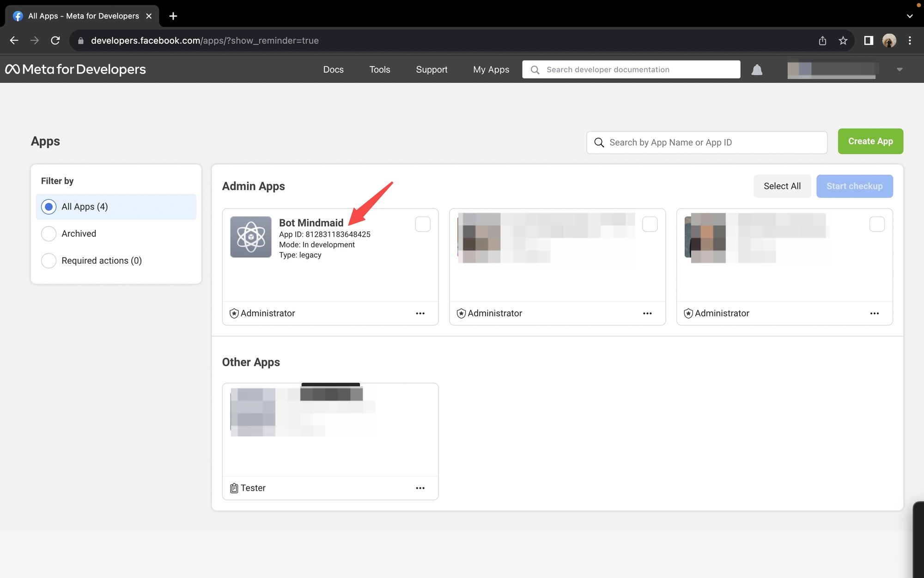Check the second admin app checkbox

(650, 224)
